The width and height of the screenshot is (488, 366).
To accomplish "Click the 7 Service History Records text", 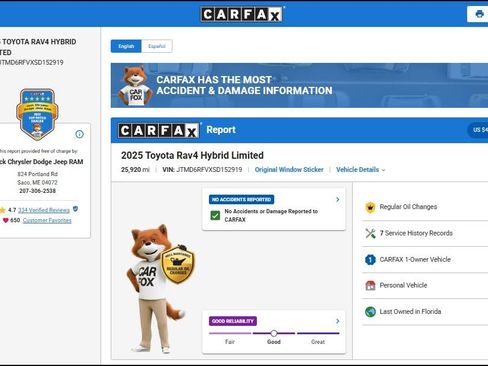I will 416,233.
